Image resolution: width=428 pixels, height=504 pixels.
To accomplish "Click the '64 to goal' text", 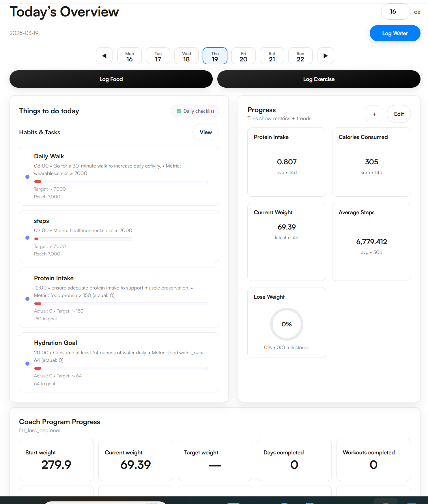I will 44,383.
